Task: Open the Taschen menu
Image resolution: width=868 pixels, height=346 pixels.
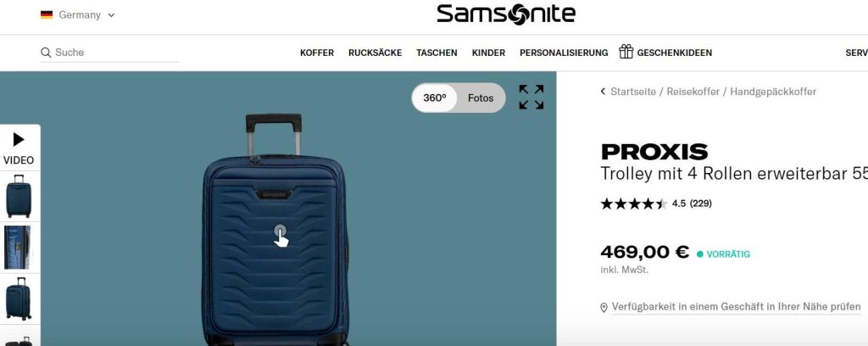Action: (x=437, y=53)
